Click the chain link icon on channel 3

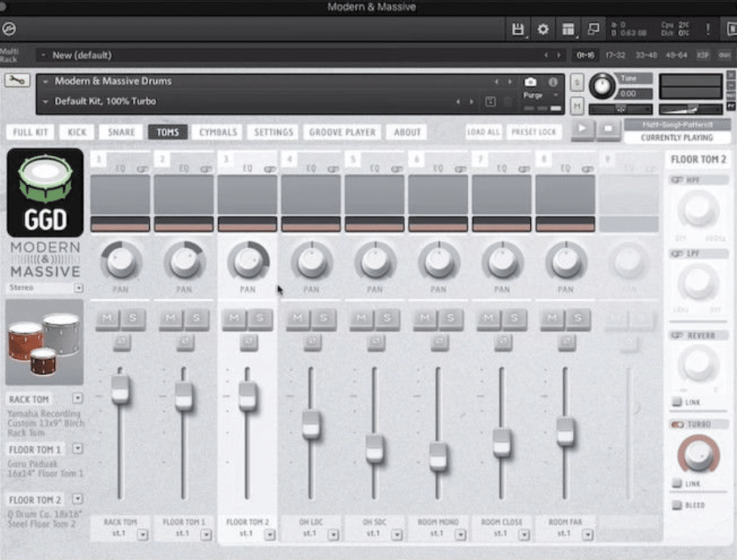point(271,167)
